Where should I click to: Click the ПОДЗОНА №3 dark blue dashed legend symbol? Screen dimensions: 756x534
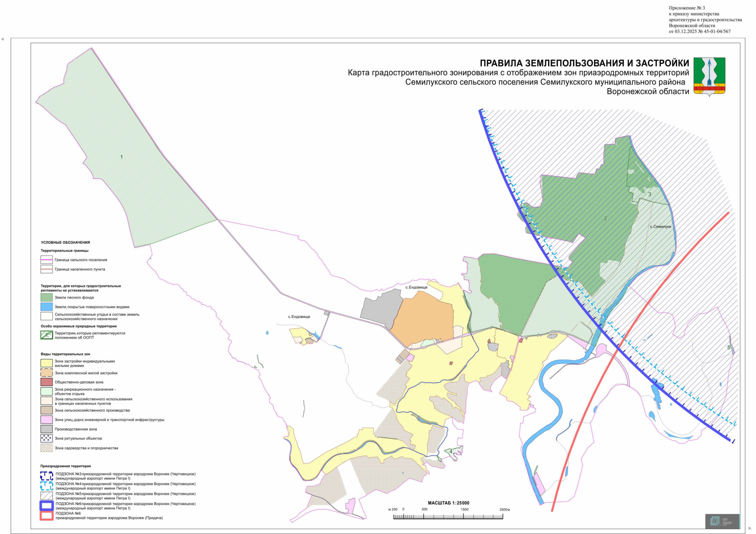click(46, 476)
